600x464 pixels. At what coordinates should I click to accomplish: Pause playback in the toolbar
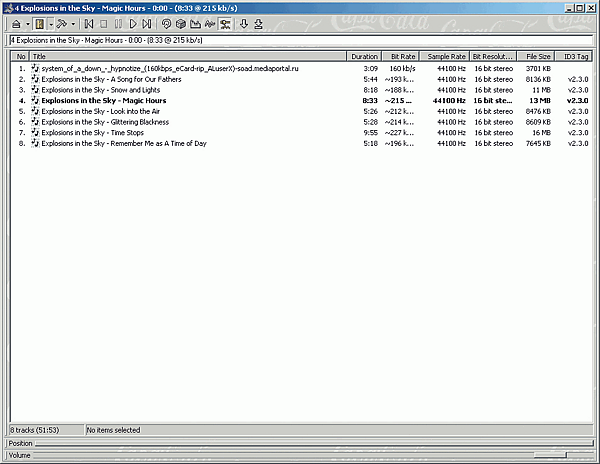point(118,24)
